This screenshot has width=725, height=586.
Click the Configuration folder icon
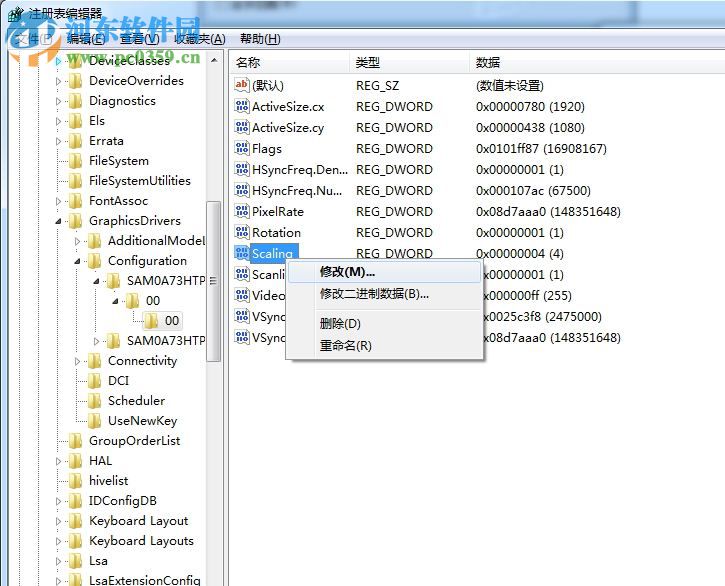click(94, 261)
